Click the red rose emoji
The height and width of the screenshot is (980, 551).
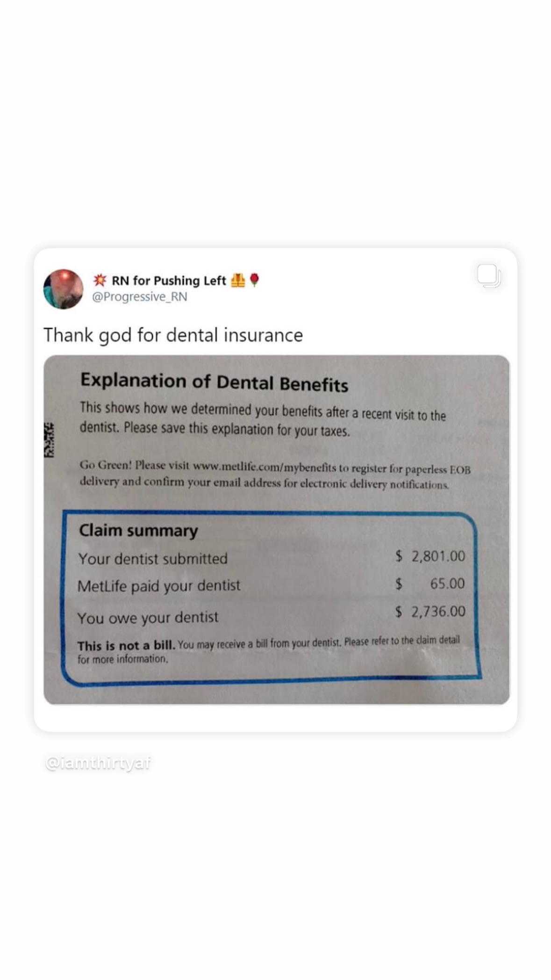[254, 280]
